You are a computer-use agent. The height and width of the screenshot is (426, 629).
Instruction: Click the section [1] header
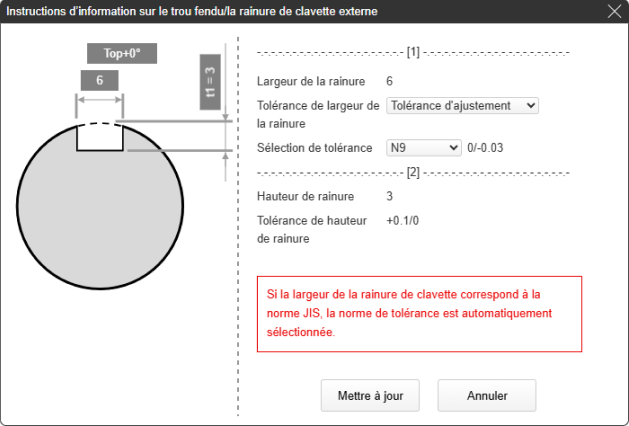click(413, 52)
